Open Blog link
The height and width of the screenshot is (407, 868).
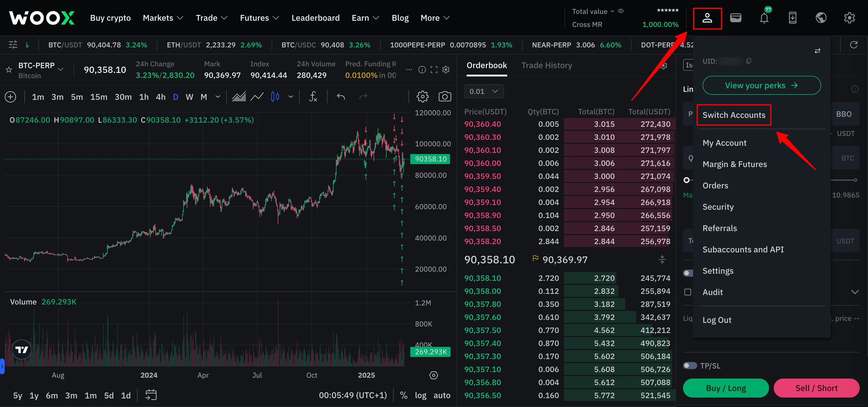pos(400,18)
